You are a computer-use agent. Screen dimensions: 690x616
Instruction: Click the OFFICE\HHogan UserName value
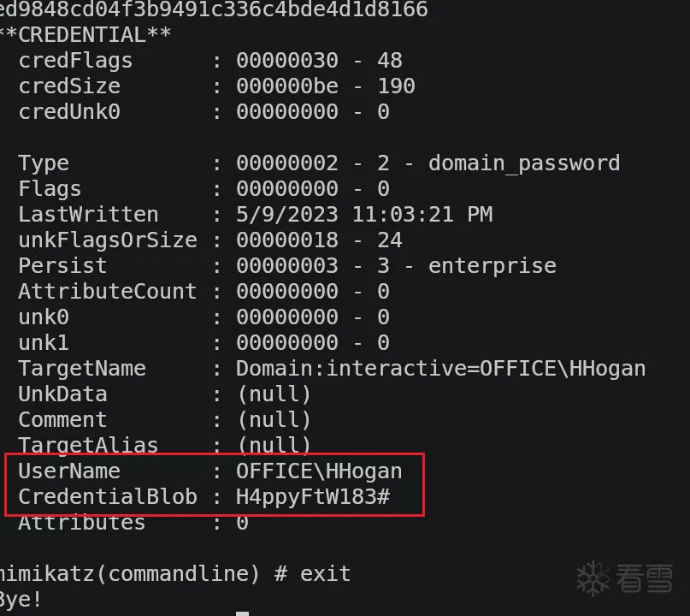click(319, 471)
